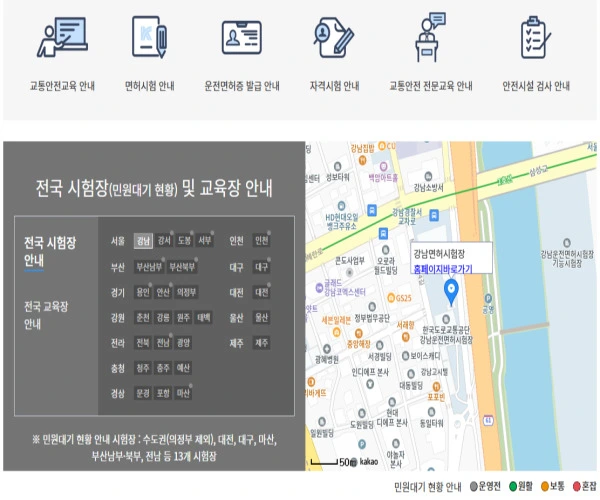Click the 광혜병원 map marker
Screen dimensions: 600x500
(326, 349)
